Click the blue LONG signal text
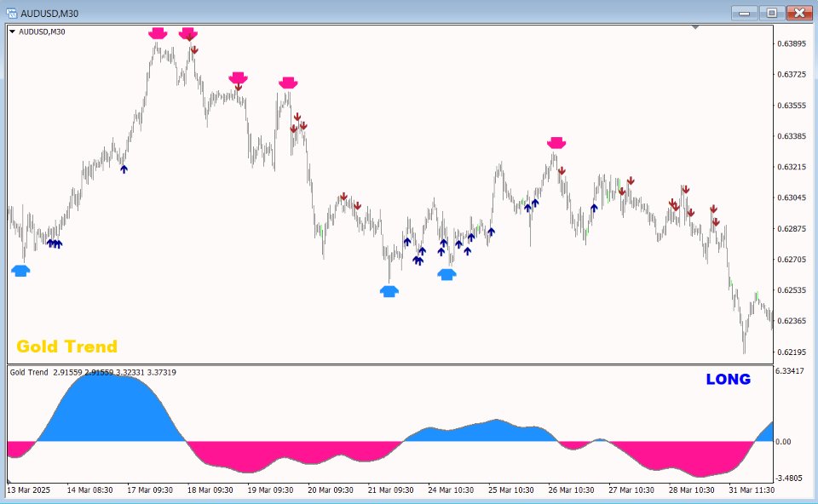The height and width of the screenshot is (504, 818). 728,380
